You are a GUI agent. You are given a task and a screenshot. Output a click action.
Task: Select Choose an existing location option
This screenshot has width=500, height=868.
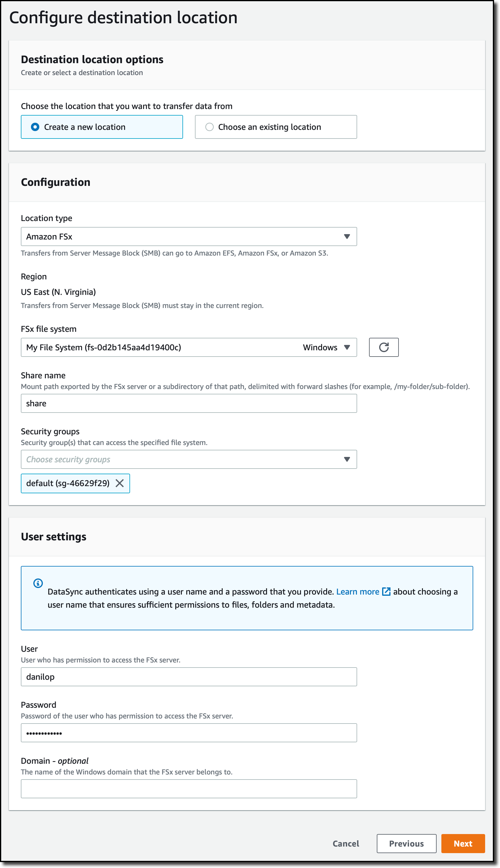click(x=276, y=127)
